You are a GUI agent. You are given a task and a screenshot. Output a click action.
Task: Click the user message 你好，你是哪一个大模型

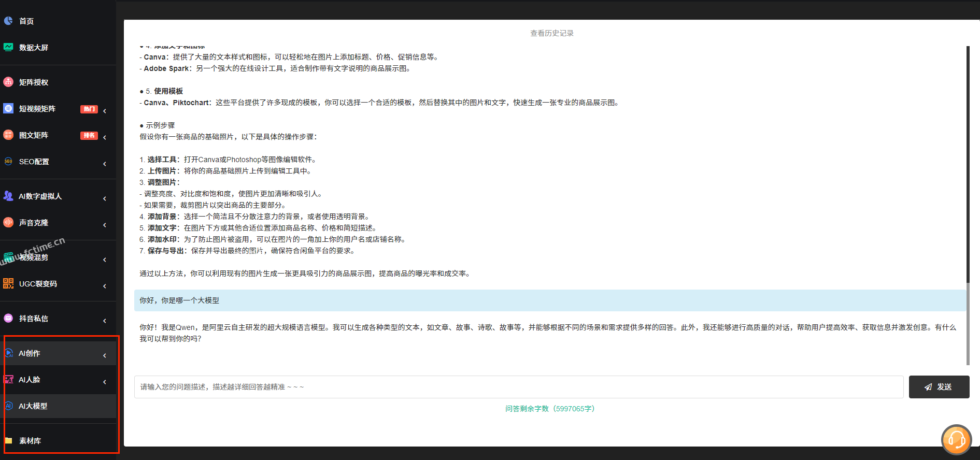[550, 300]
